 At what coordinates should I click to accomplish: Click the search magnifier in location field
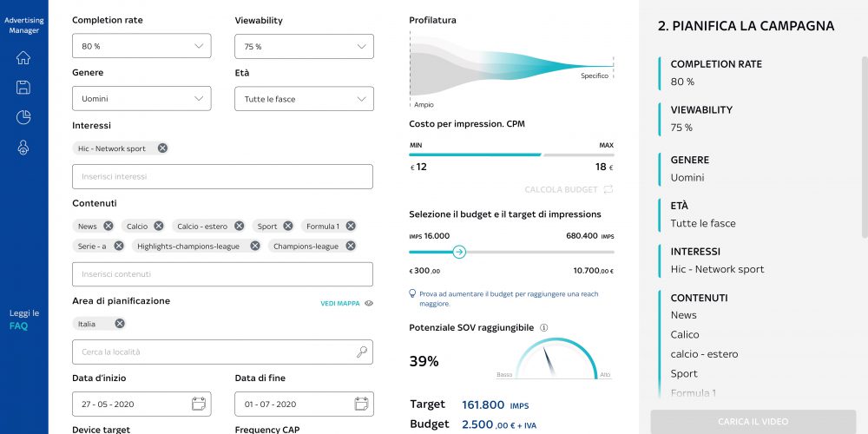tap(362, 352)
